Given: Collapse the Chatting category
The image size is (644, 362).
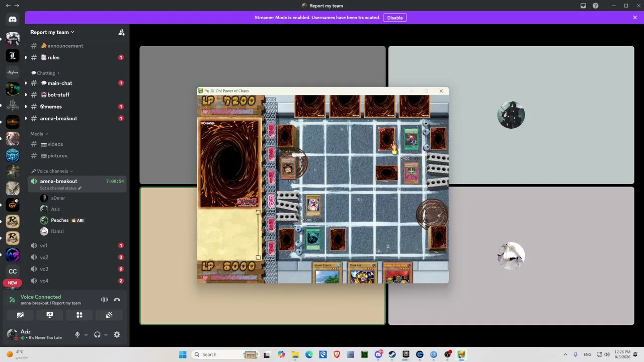Looking at the screenshot, I should [46, 73].
